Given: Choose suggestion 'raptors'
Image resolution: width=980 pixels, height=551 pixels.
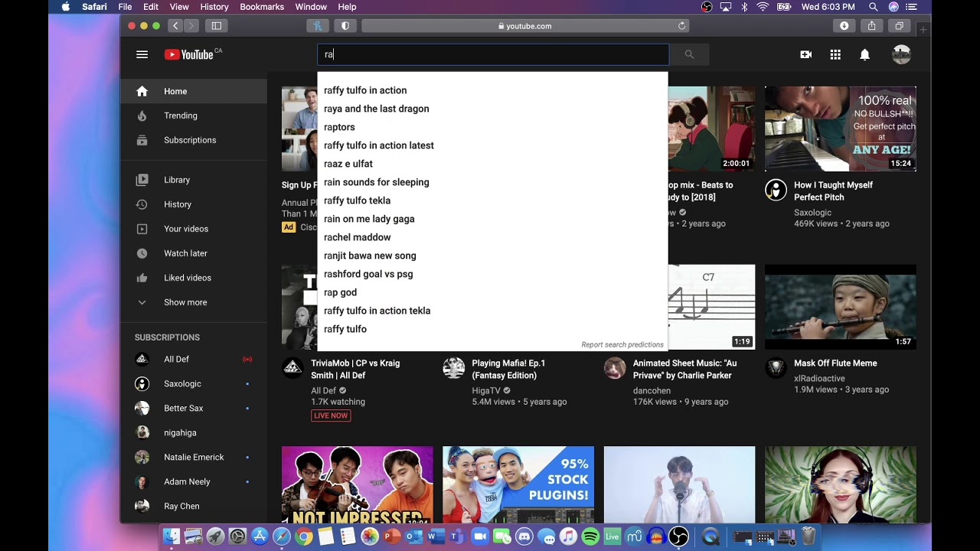Looking at the screenshot, I should pos(492,127).
